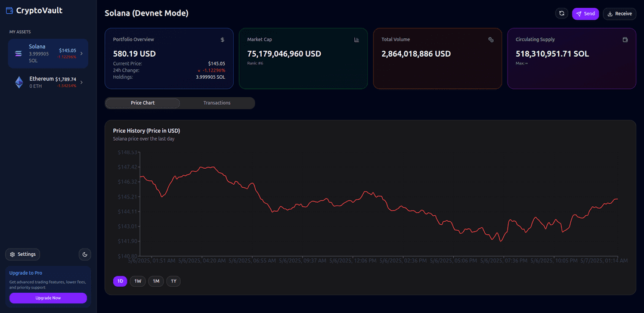Select the 1W time range
The height and width of the screenshot is (313, 644).
138,281
